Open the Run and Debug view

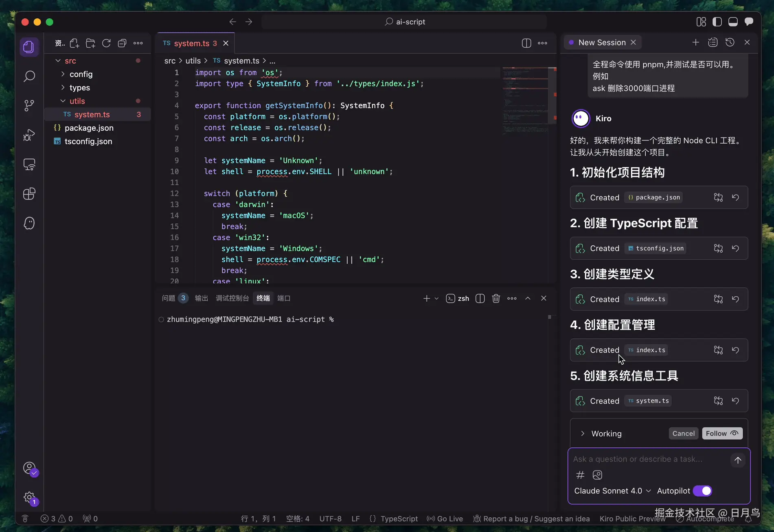tap(29, 135)
